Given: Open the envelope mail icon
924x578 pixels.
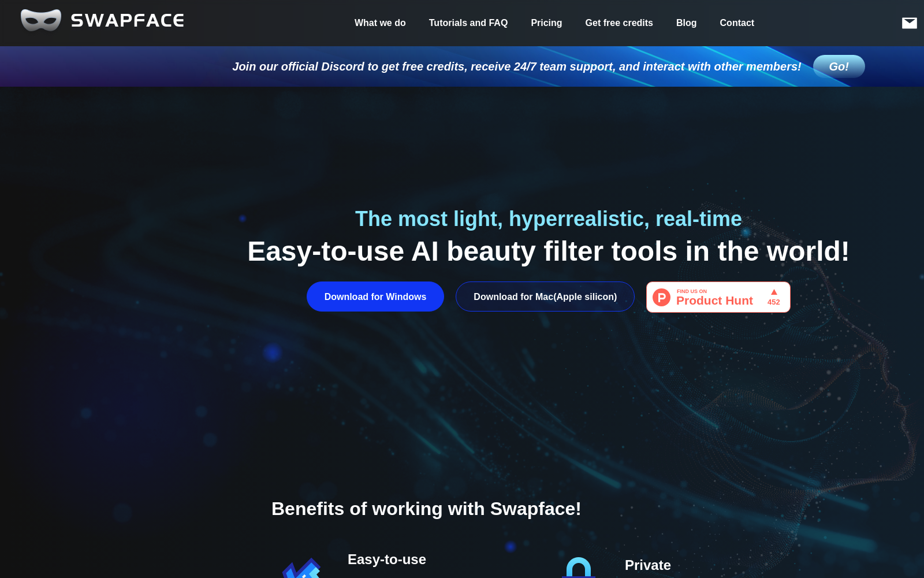Looking at the screenshot, I should coord(910,23).
